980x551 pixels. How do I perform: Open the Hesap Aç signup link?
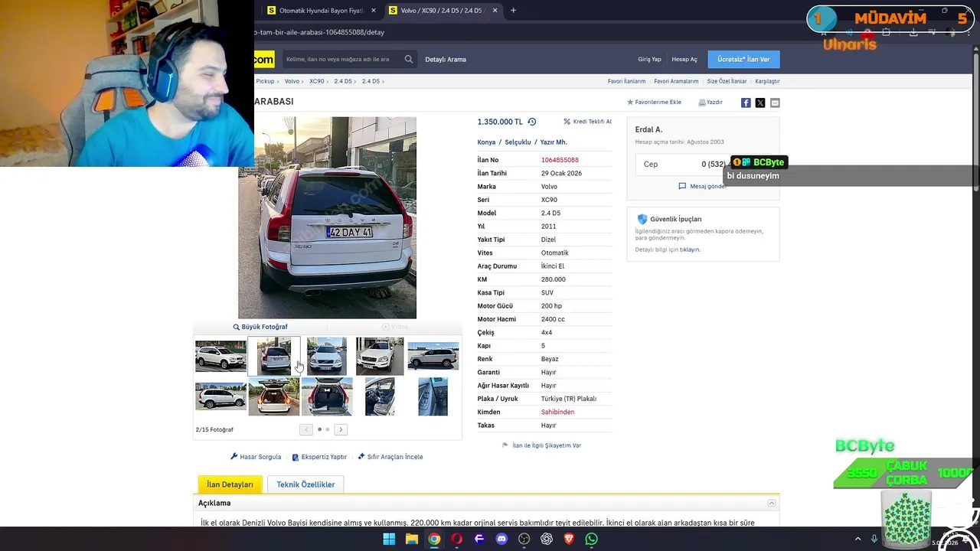[x=684, y=59]
